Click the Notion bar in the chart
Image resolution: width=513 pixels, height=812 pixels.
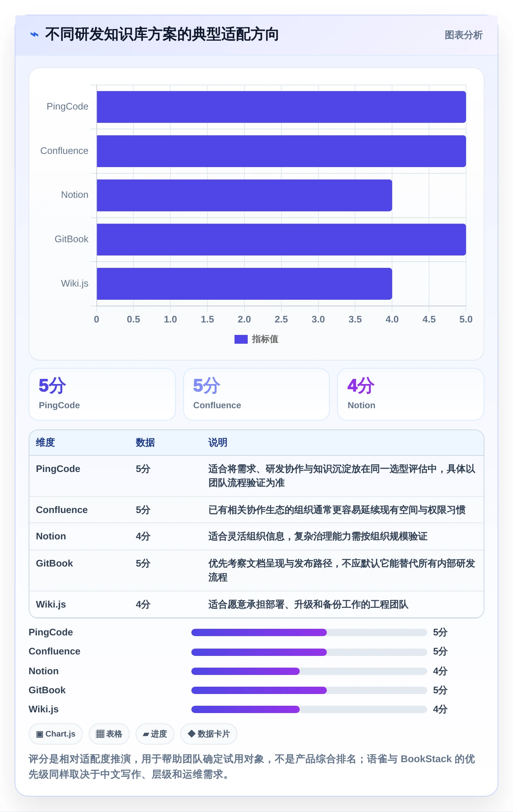[244, 195]
